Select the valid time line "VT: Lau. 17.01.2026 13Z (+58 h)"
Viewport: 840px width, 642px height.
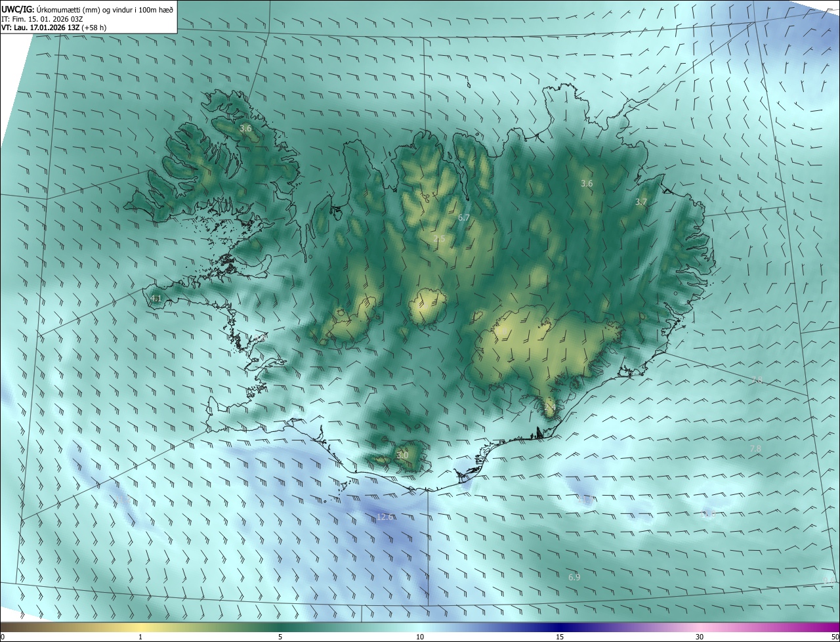pos(54,28)
